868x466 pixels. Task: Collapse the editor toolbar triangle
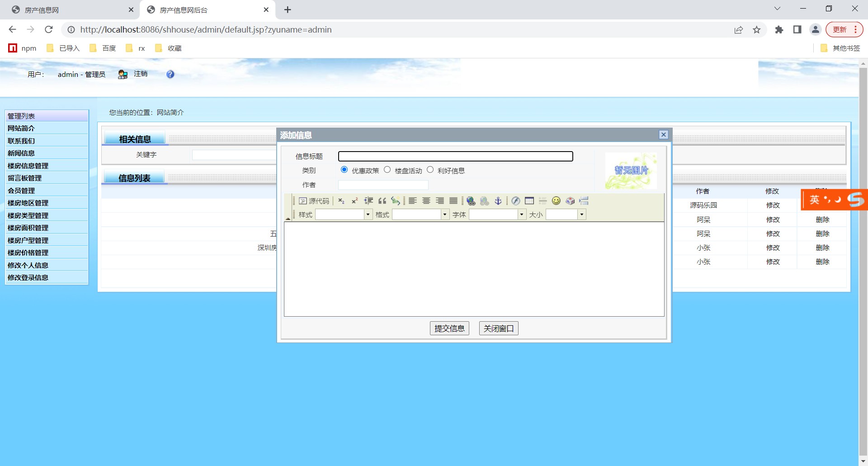pos(288,219)
